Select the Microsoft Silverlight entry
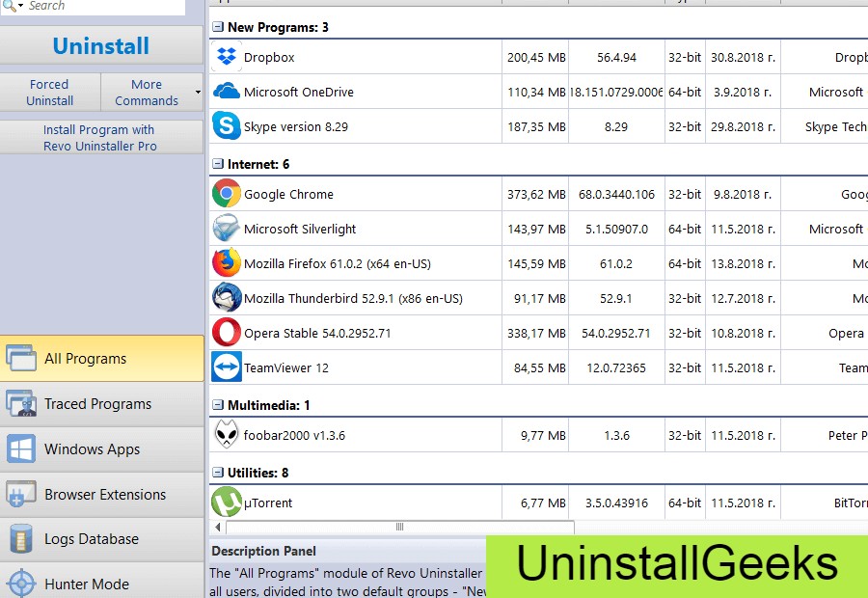This screenshot has height=598, width=868. [300, 230]
